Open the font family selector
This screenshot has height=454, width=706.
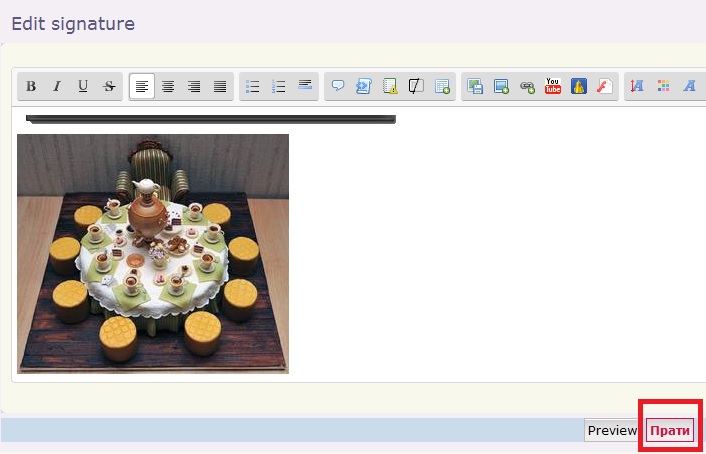[x=689, y=86]
